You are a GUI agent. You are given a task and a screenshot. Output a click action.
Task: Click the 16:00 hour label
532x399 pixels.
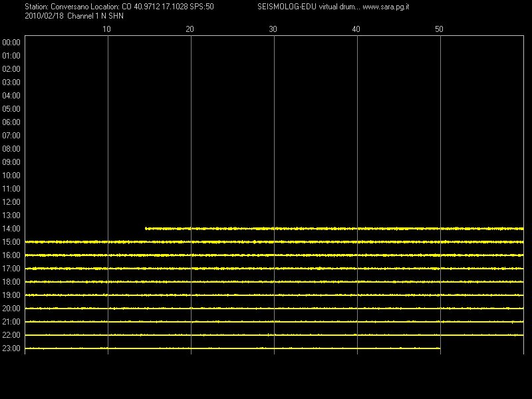(x=11, y=255)
